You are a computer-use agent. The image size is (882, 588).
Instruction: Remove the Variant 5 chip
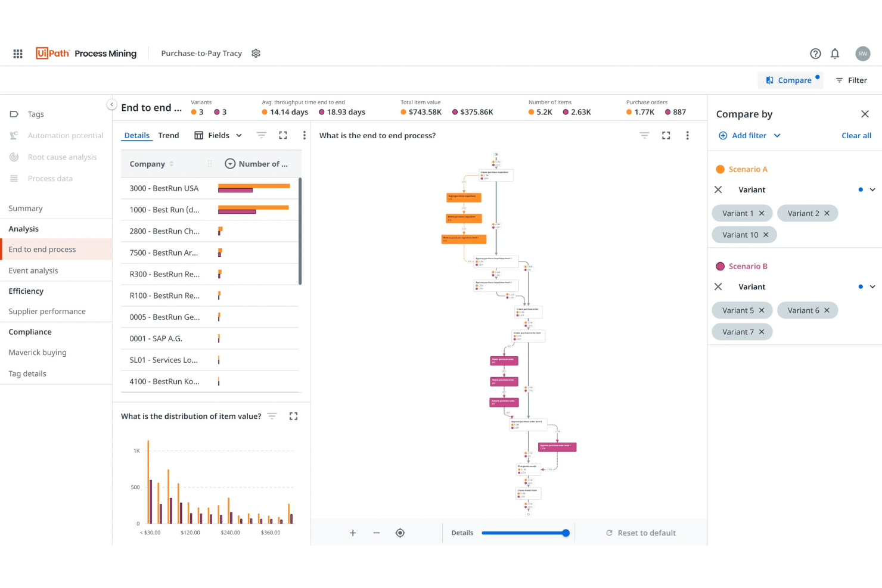pyautogui.click(x=762, y=310)
